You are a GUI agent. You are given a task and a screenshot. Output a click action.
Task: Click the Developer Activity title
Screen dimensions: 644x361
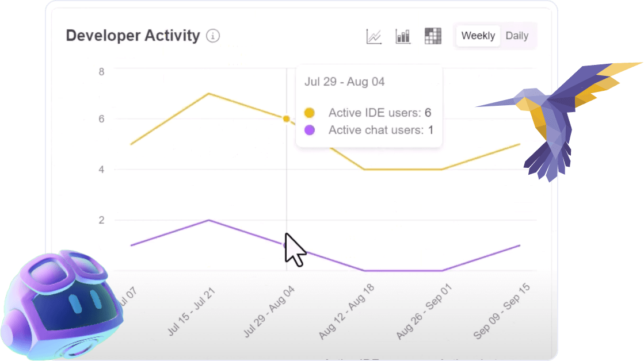coord(134,36)
